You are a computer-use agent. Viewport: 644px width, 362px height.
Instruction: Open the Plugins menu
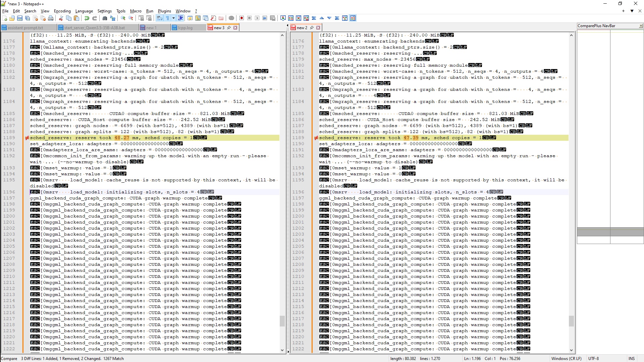click(x=164, y=11)
